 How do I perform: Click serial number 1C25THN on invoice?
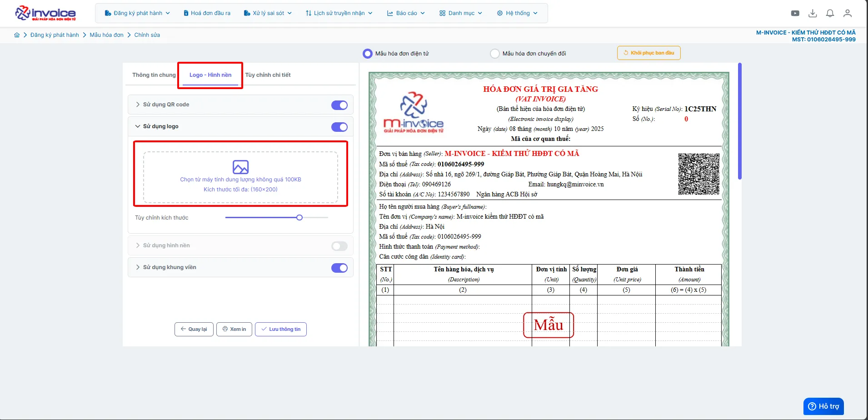tap(700, 109)
